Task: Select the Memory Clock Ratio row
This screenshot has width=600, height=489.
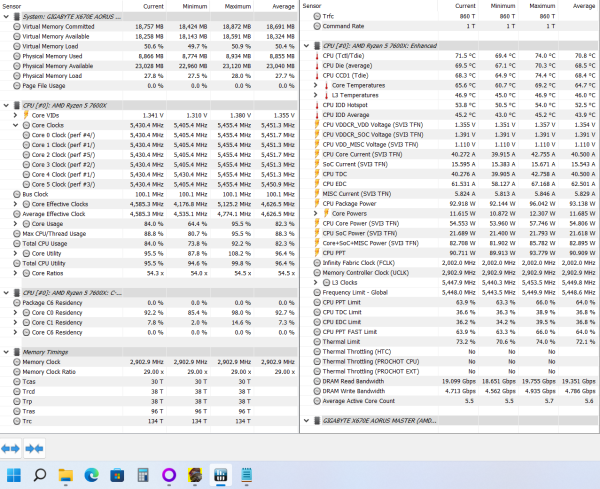Action: click(149, 372)
